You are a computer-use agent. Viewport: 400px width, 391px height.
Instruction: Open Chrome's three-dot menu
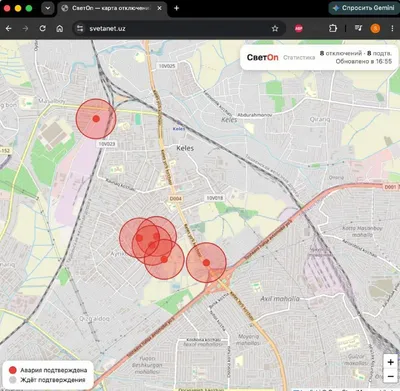392,29
